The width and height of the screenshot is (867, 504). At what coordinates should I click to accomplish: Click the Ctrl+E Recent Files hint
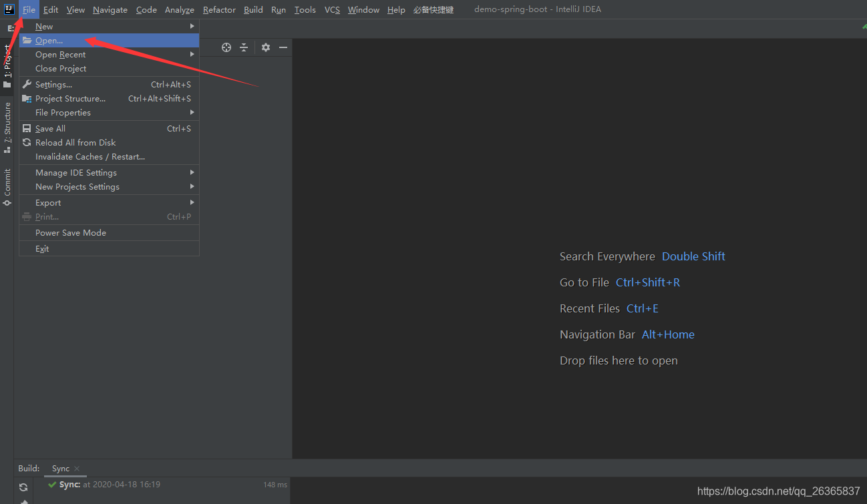tap(643, 308)
